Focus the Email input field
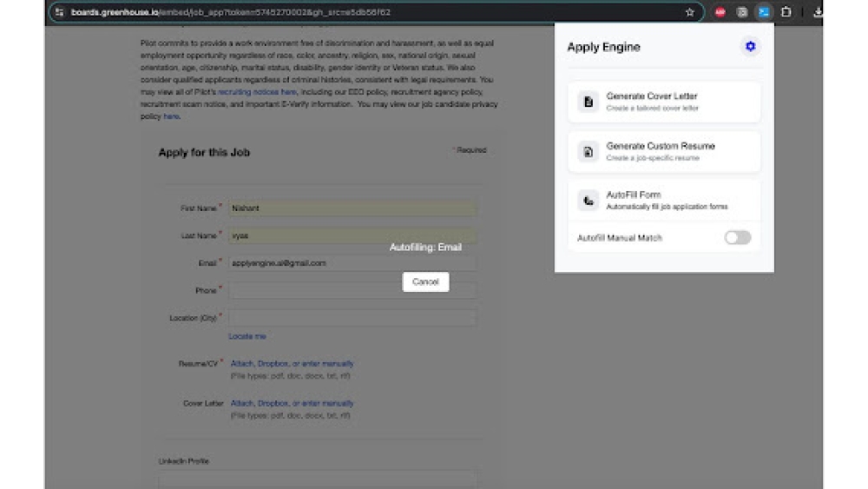Image resolution: width=868 pixels, height=489 pixels. [352, 263]
